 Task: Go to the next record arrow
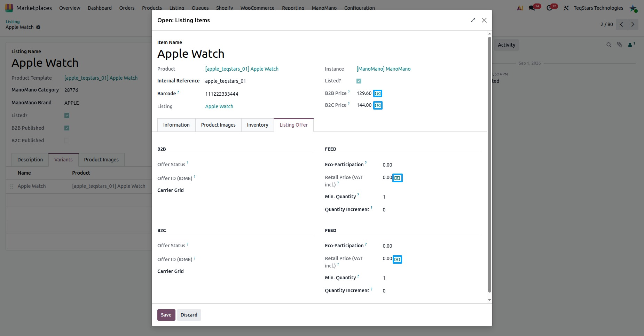(633, 24)
